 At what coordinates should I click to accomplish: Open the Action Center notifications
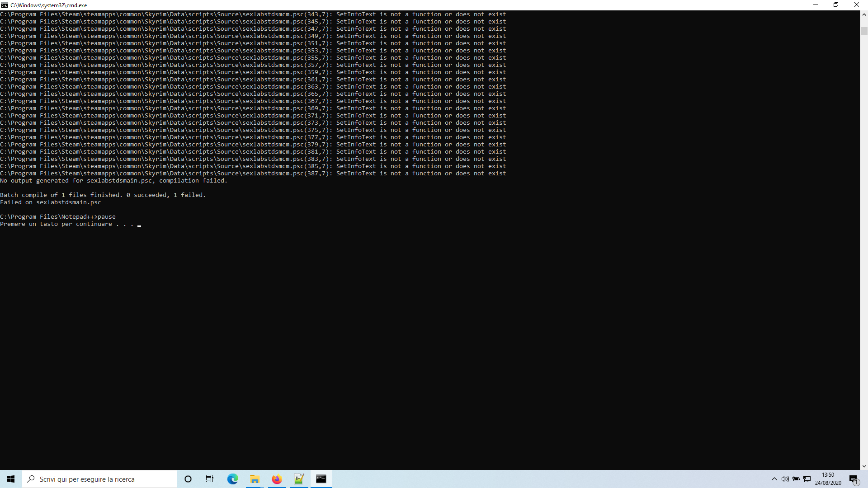point(854,479)
